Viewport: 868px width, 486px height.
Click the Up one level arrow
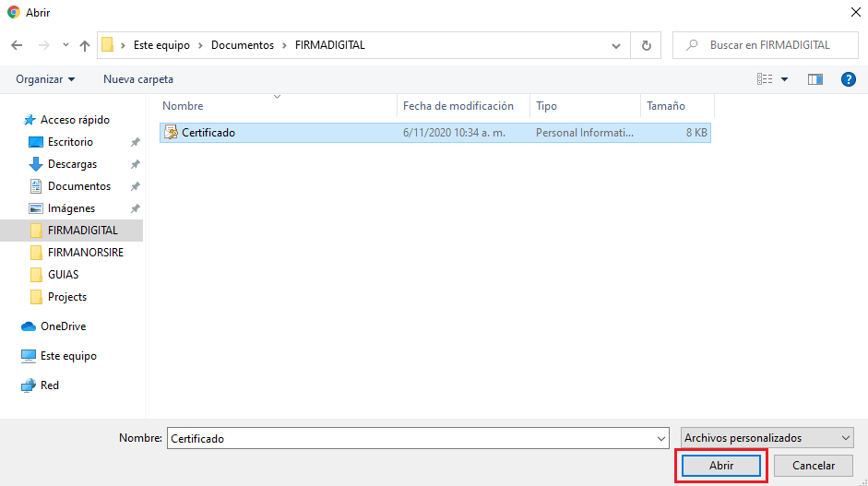point(85,45)
